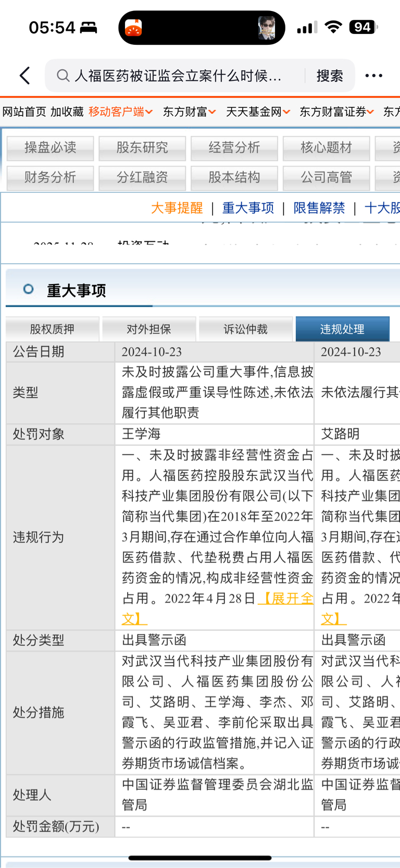Tap the first 出具警示函 cell
The width and height of the screenshot is (400, 868).
(214, 640)
